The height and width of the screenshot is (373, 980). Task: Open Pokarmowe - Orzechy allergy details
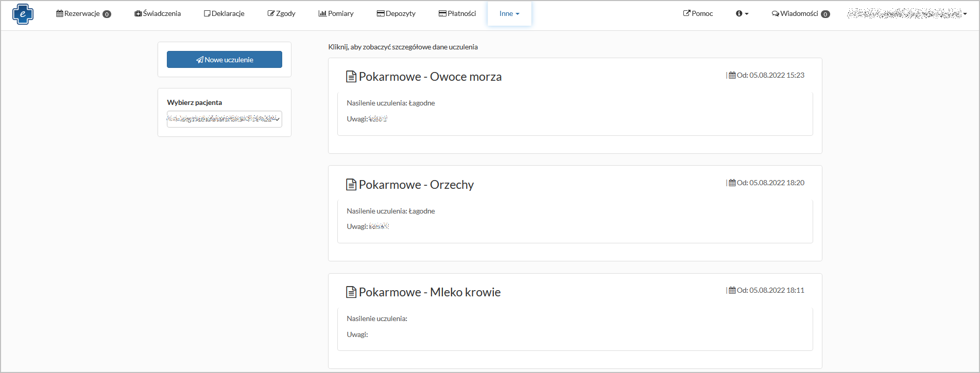tap(416, 185)
